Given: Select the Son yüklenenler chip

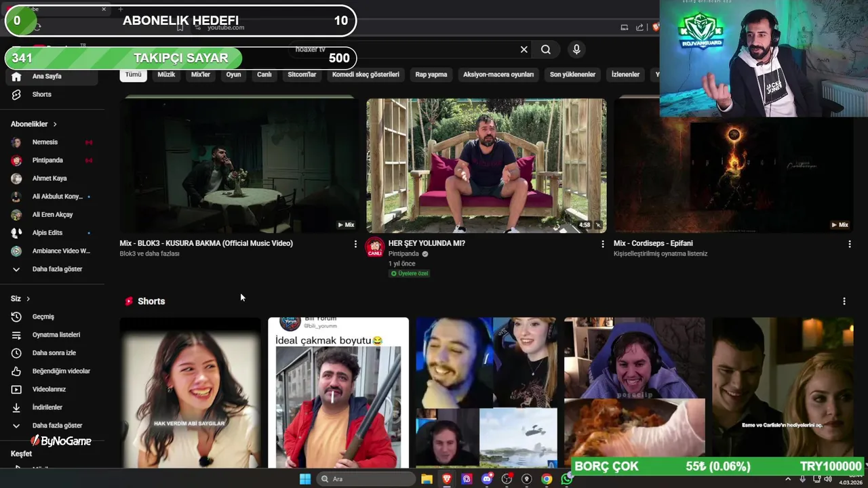Looking at the screenshot, I should pyautogui.click(x=572, y=75).
